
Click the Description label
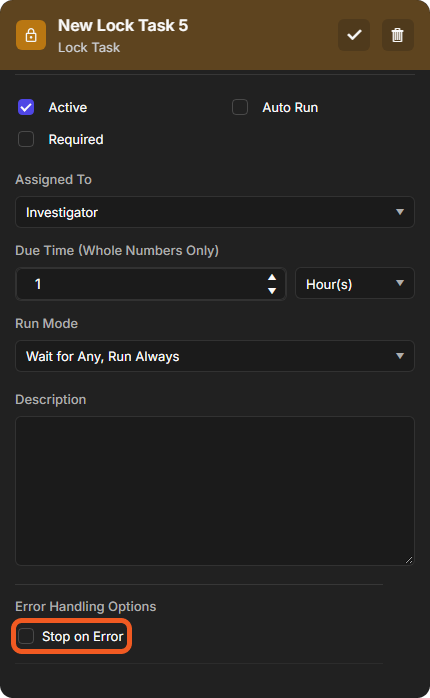[50, 399]
